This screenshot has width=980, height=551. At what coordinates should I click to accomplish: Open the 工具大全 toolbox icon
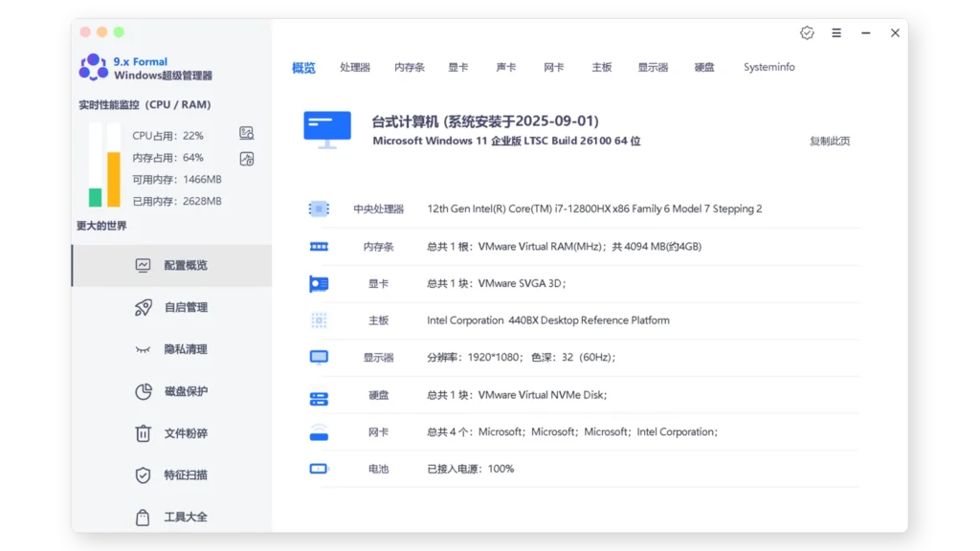pyautogui.click(x=144, y=517)
